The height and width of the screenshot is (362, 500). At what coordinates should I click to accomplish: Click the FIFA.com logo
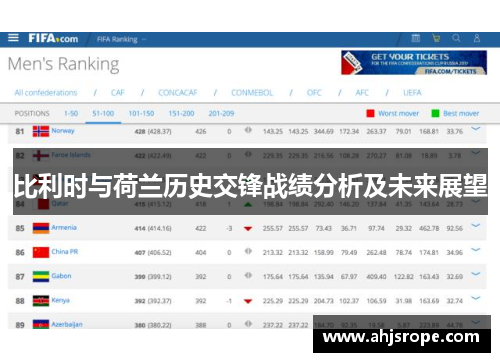(x=53, y=39)
